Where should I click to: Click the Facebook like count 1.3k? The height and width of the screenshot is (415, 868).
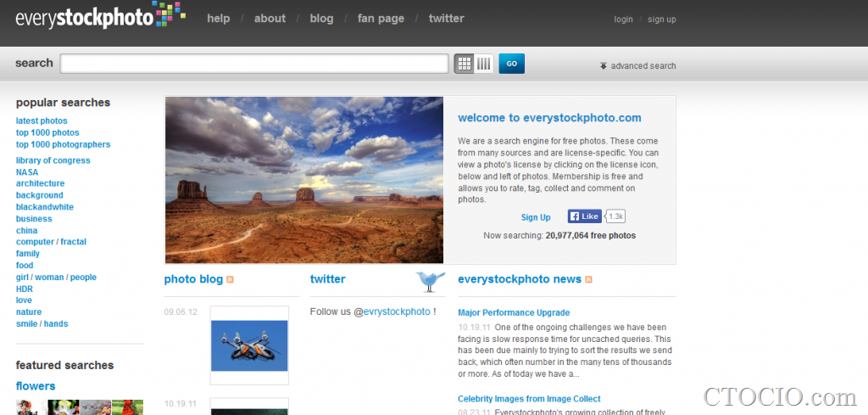[615, 216]
